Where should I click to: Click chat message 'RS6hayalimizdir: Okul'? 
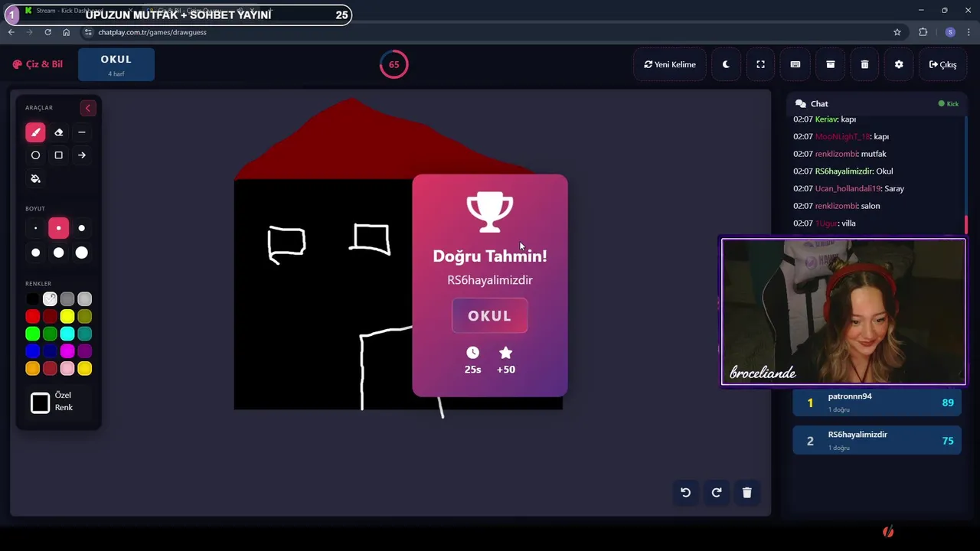[x=843, y=171]
